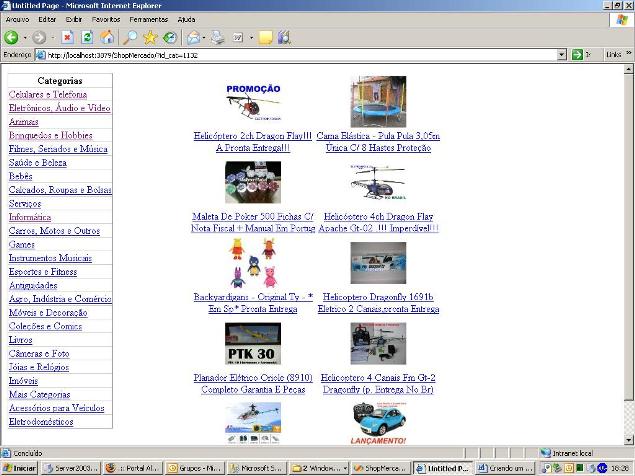Open the Favoritos menu
Screen dimensions: 635x476
click(106, 19)
